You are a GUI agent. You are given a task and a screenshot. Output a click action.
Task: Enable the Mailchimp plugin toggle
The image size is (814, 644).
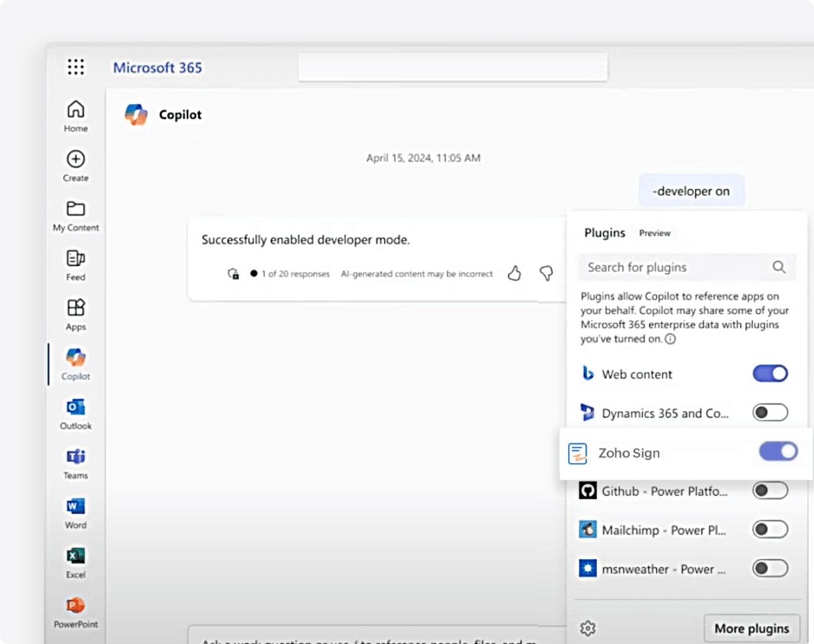tap(770, 530)
